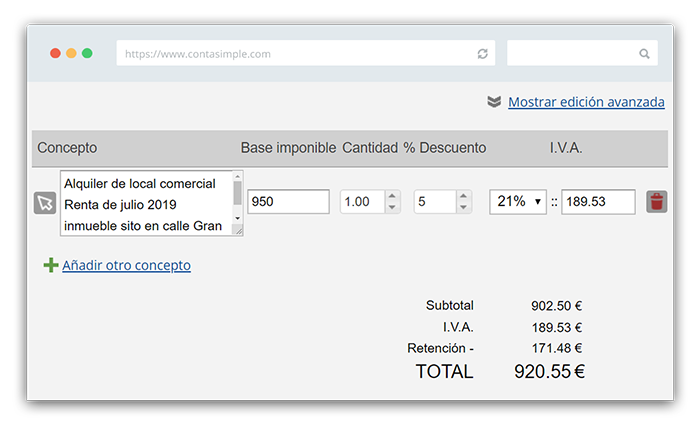Open Mostrar edición avanzada link
Image resolution: width=700 pixels, height=431 pixels.
click(586, 102)
